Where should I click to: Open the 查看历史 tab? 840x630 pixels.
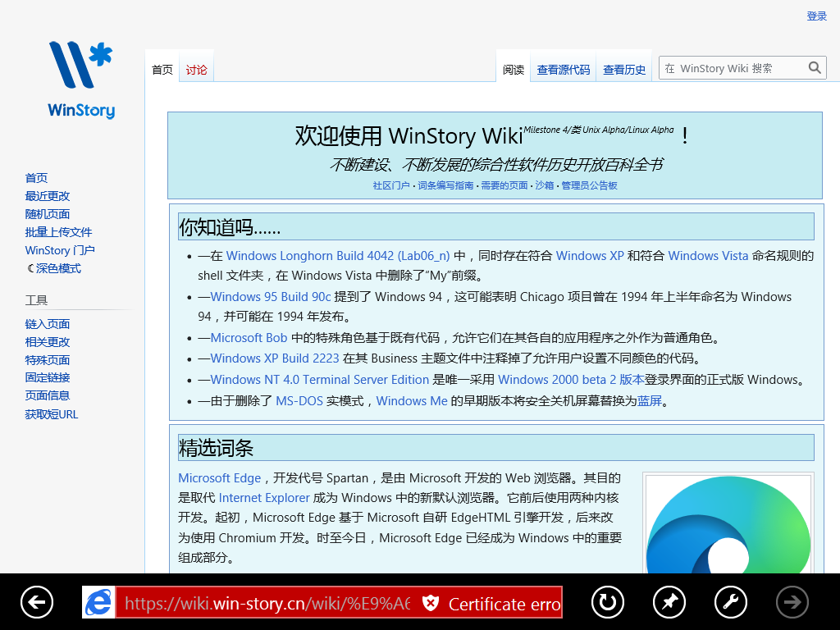(624, 70)
